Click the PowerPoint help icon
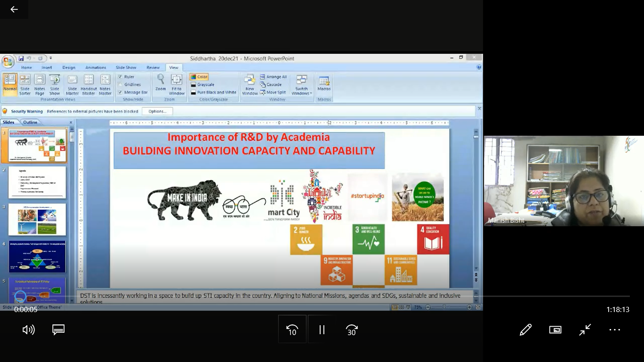This screenshot has height=362, width=644. (x=479, y=67)
